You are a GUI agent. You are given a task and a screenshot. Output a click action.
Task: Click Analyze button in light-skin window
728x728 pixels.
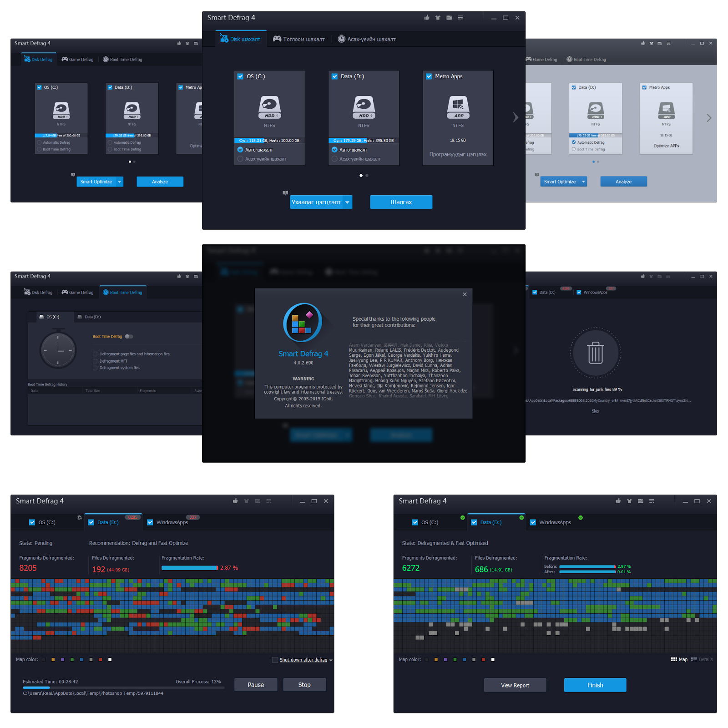(623, 182)
